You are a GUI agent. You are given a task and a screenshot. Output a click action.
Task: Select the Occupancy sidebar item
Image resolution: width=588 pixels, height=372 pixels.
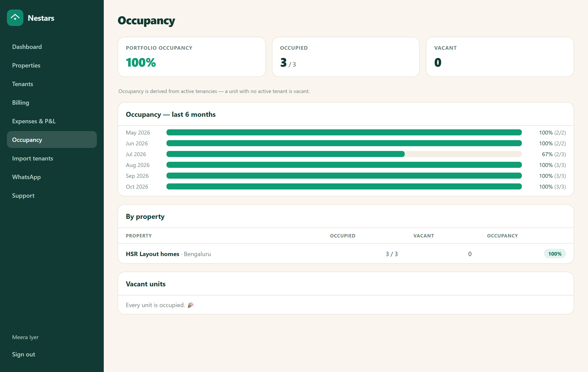(x=52, y=140)
